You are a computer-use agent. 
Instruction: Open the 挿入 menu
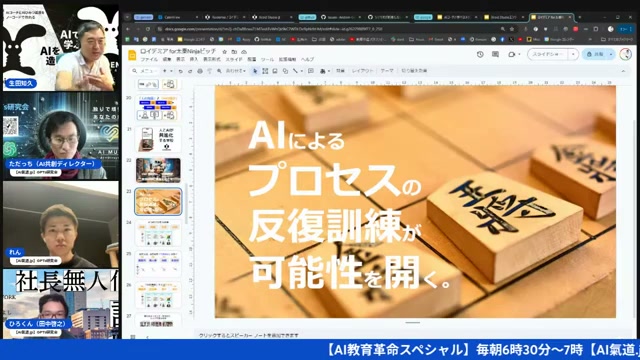click(194, 60)
